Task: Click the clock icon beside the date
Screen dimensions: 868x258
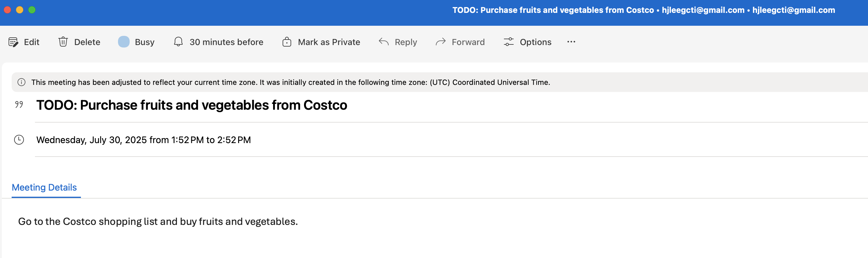Action: [x=19, y=139]
